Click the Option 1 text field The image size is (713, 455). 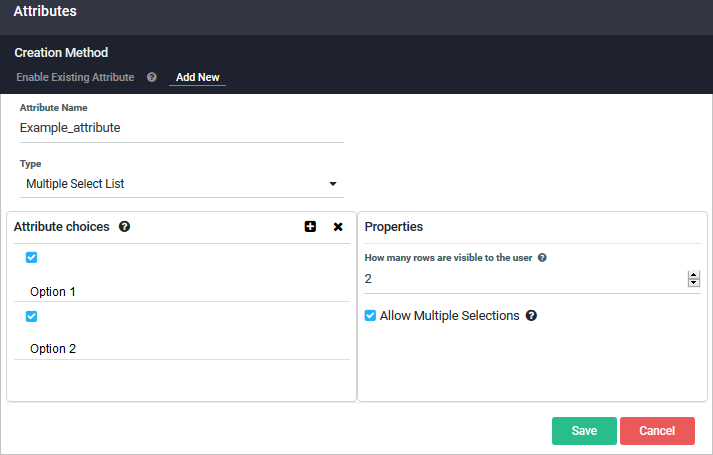tap(182, 292)
